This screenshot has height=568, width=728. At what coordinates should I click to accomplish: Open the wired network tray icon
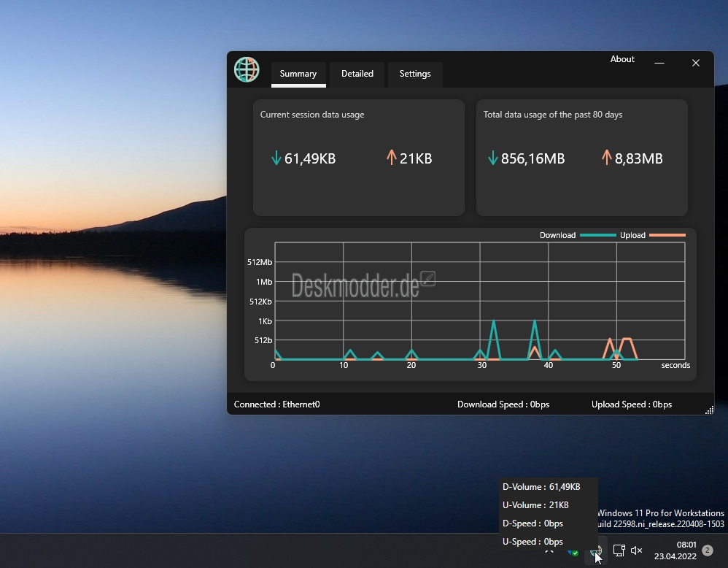619,550
